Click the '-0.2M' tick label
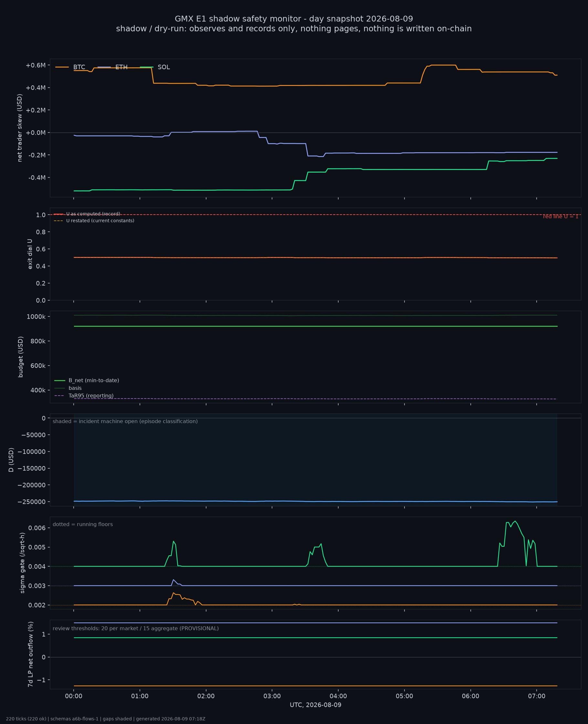This screenshot has width=588, height=724. click(37, 155)
